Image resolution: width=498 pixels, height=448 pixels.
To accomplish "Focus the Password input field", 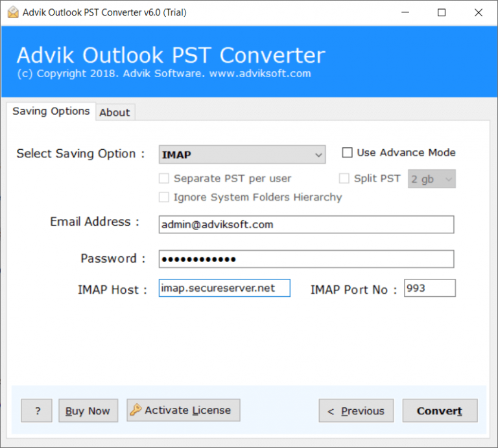I will point(307,259).
